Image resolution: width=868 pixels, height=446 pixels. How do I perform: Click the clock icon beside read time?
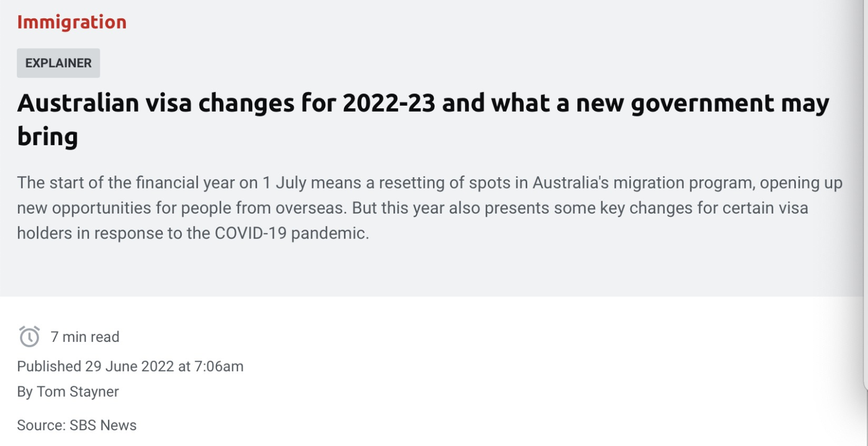coord(29,337)
